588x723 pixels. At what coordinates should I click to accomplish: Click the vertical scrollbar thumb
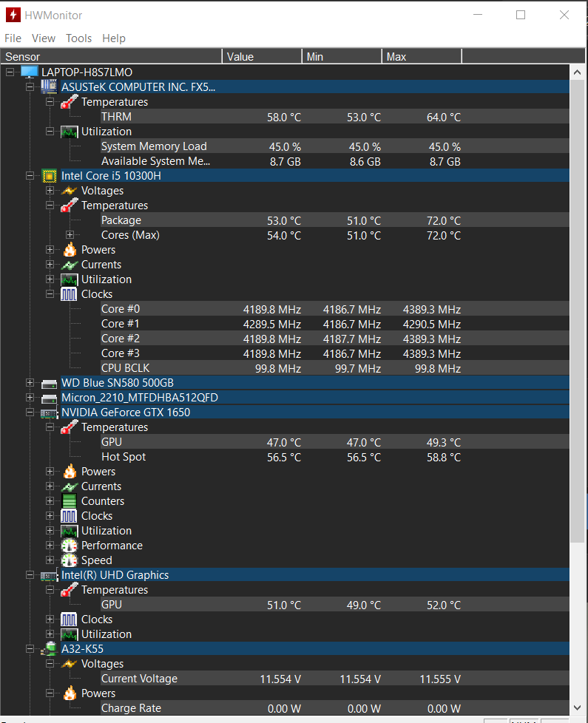(577, 311)
